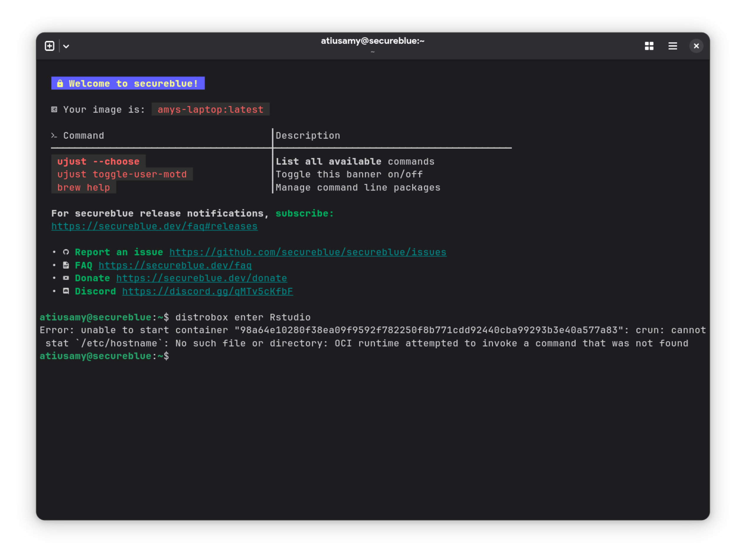
Task: Click the brew help command text
Action: [83, 187]
